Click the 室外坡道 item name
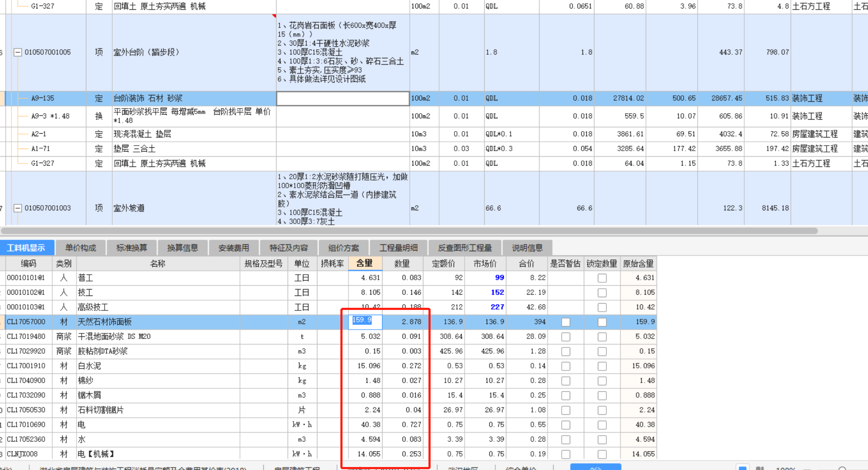868x470 pixels. 129,208
